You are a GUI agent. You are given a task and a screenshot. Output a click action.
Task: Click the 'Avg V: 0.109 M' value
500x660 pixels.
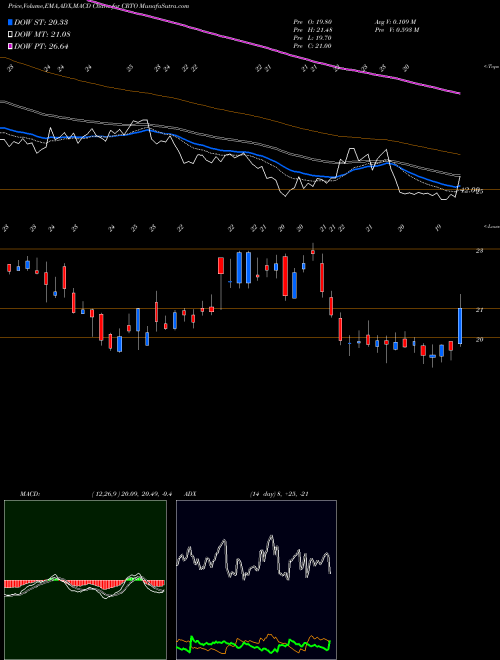tap(396, 22)
